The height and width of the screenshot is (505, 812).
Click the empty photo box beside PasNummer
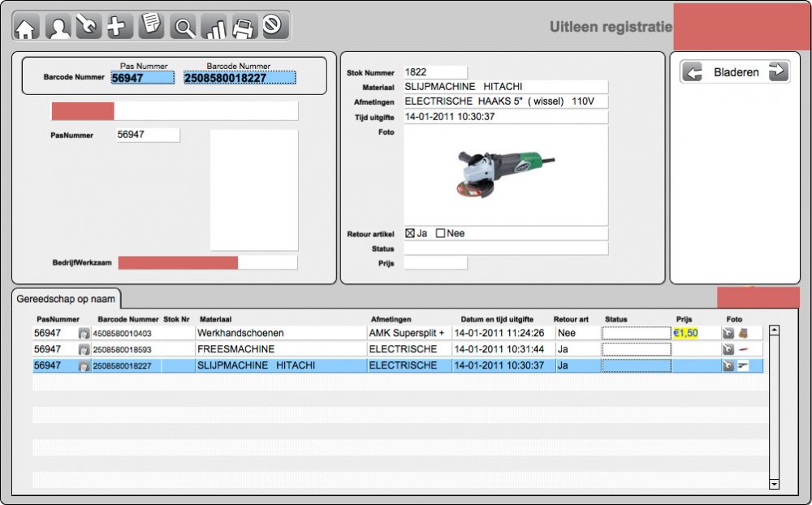click(254, 190)
